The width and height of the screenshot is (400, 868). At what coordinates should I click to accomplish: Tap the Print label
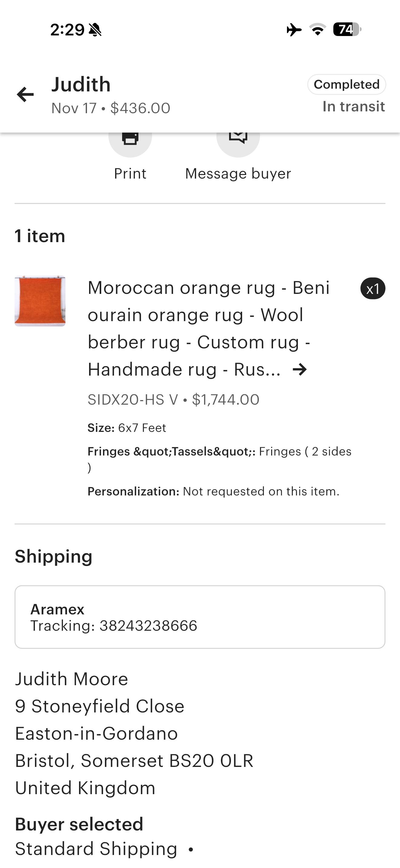[130, 174]
